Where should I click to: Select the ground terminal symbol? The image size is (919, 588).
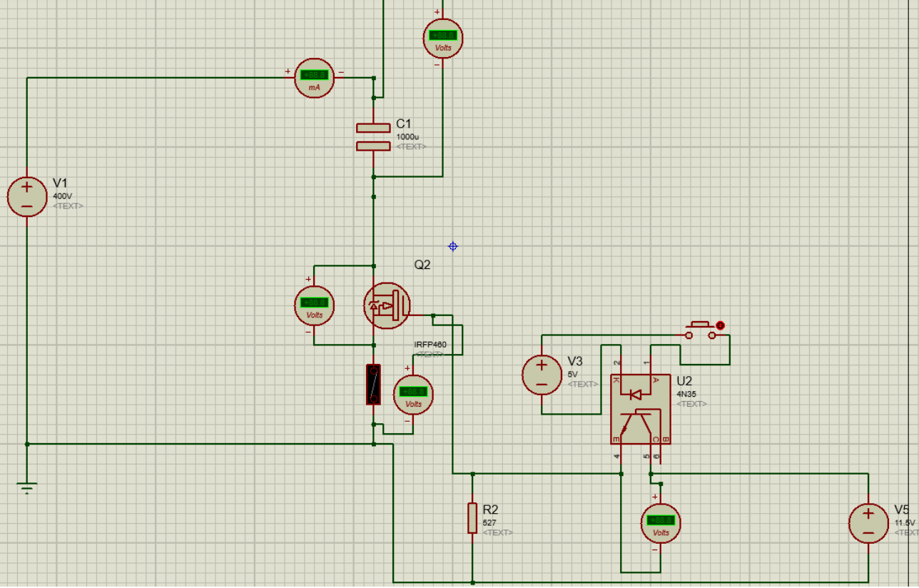26,488
